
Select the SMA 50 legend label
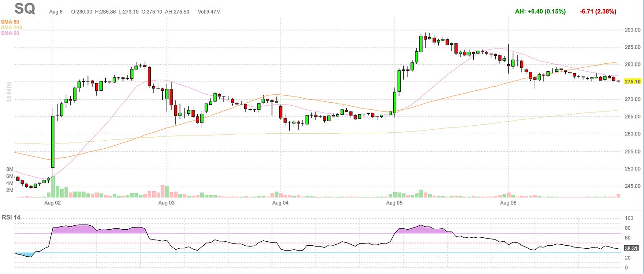coord(10,22)
